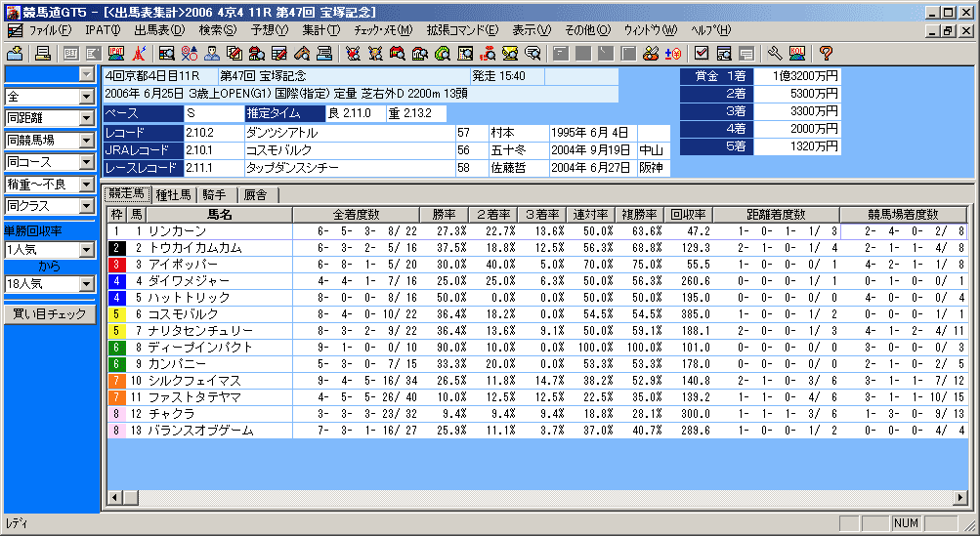Click the jockey person toolbar icon
This screenshot has height=536, width=980.
pos(211,53)
